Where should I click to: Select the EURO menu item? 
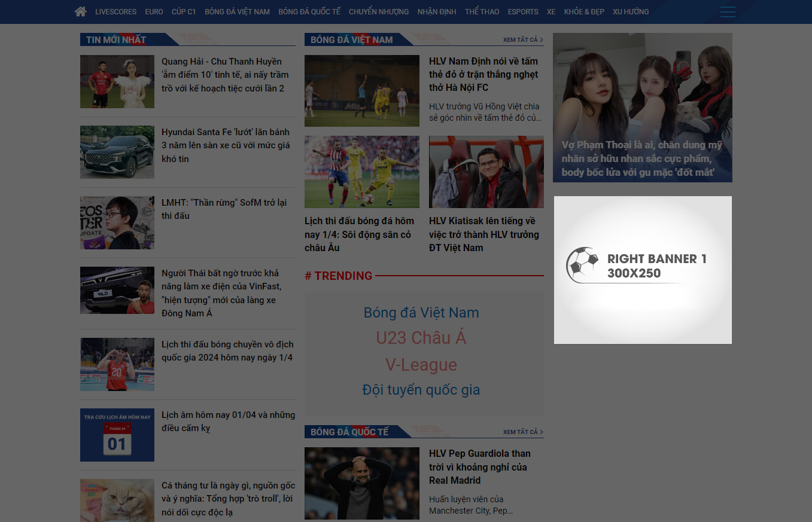(154, 12)
